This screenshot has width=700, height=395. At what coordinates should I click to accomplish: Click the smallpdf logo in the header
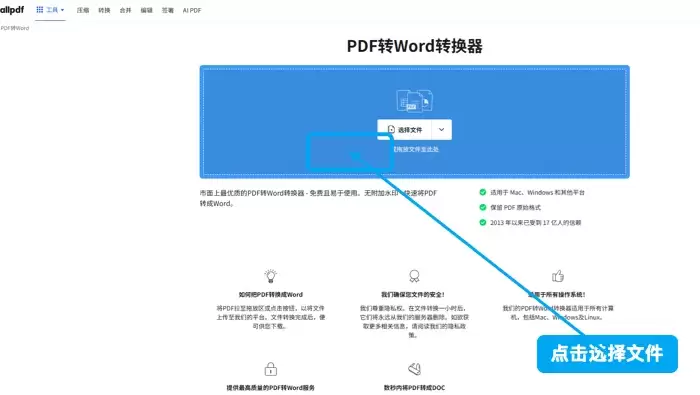pyautogui.click(x=12, y=9)
